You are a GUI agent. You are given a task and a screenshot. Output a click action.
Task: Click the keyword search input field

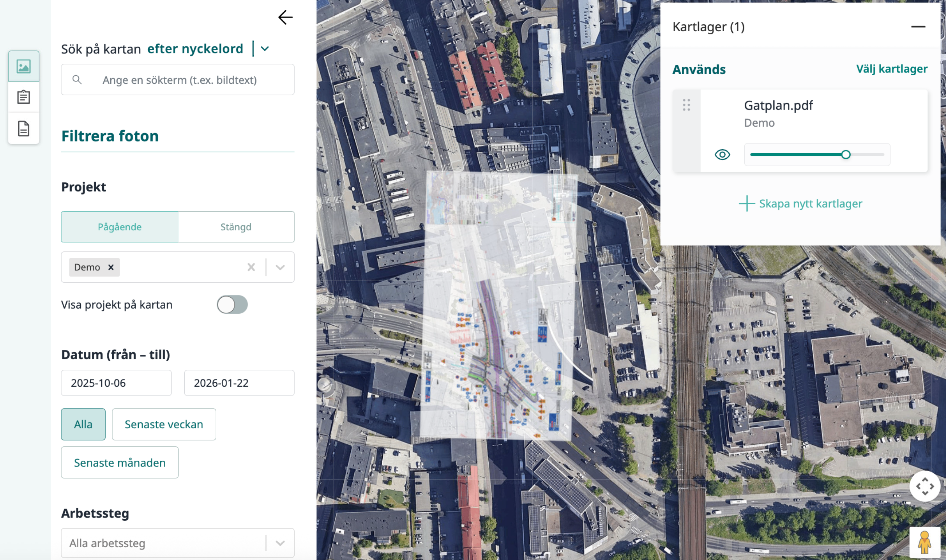coord(180,80)
